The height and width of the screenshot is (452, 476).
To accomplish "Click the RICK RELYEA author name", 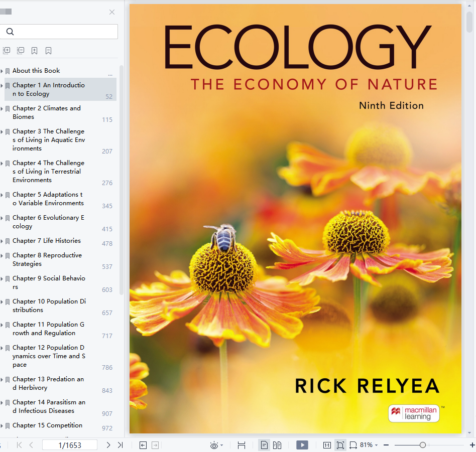I will [x=367, y=386].
